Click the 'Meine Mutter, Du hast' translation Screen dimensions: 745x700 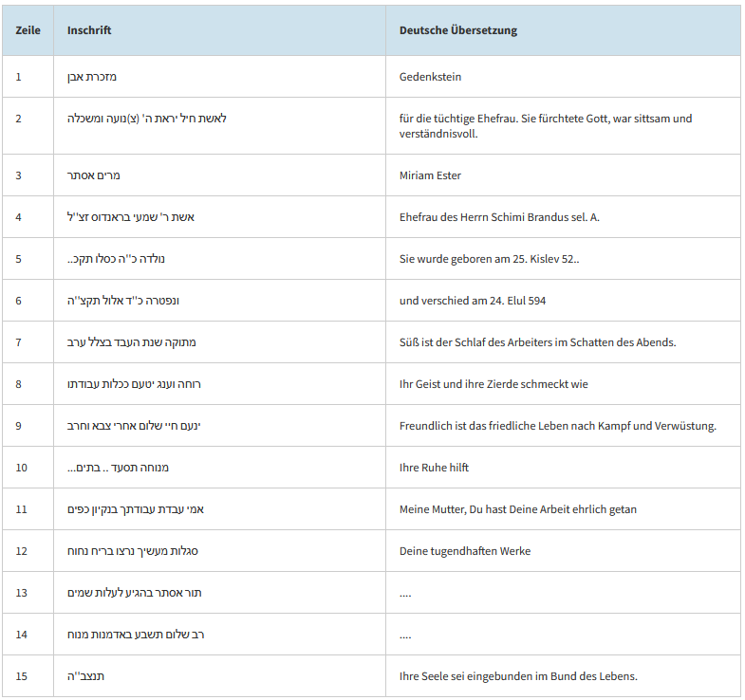(x=517, y=509)
